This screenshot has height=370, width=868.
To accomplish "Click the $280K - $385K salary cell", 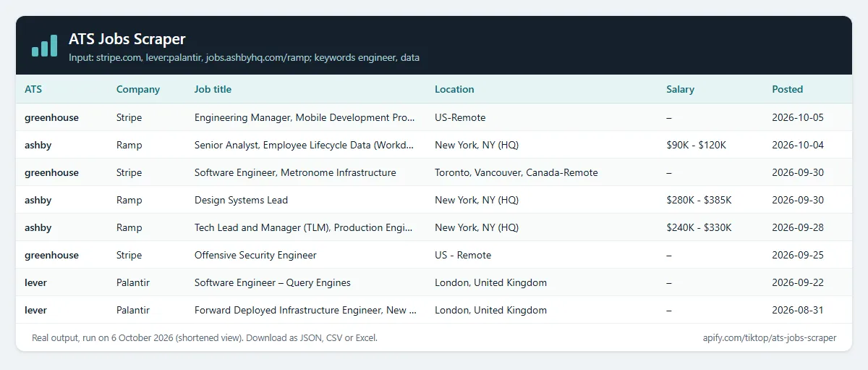I will [x=699, y=199].
